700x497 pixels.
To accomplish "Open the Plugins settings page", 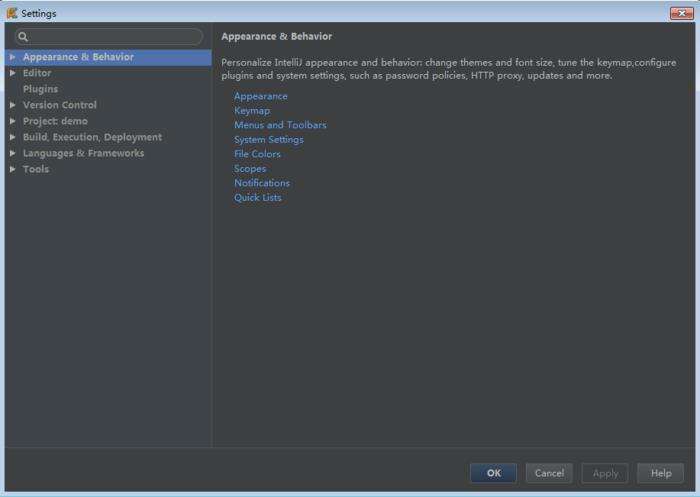I will click(x=40, y=89).
